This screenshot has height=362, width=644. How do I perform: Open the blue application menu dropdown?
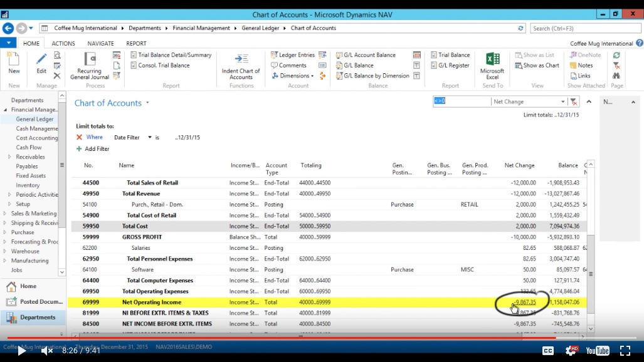click(x=8, y=43)
